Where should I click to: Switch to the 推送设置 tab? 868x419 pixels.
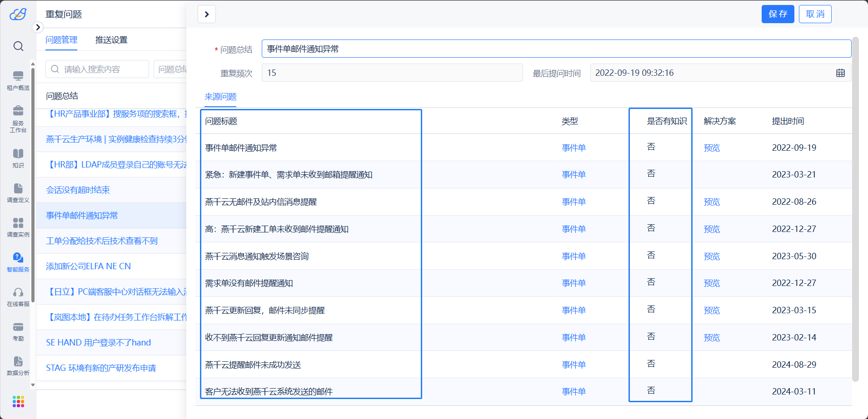point(111,40)
